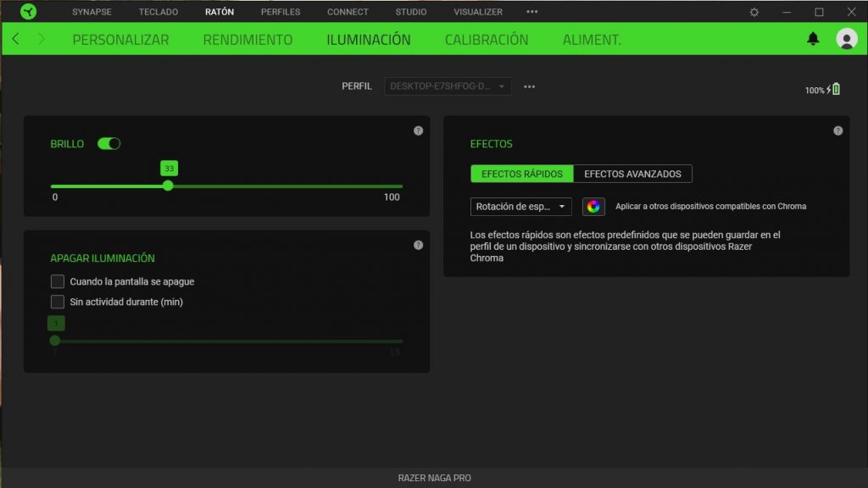Open the Visualizer tab
The height and width of the screenshot is (488, 868).
click(x=478, y=12)
